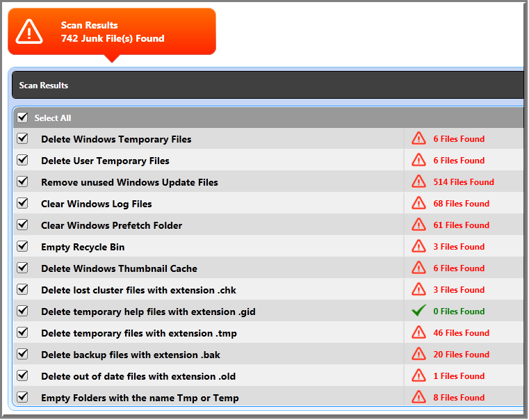Select Remove unused Windows Update Files label
The width and height of the screenshot is (529, 420).
click(x=129, y=182)
